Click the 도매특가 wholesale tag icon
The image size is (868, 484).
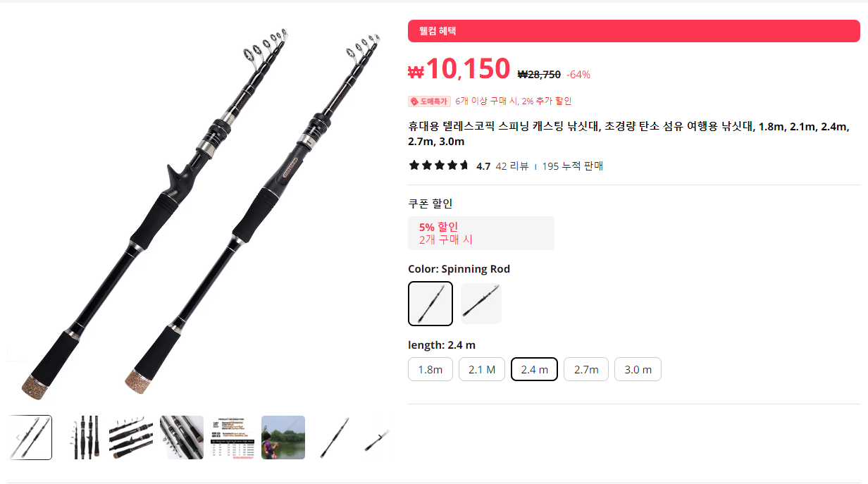414,101
